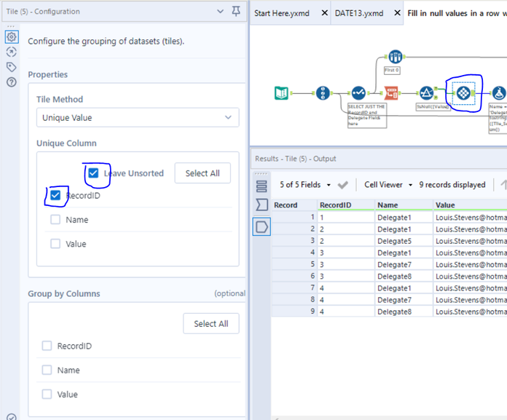Pin the Configuration panel
This screenshot has height=420, width=507.
point(236,12)
